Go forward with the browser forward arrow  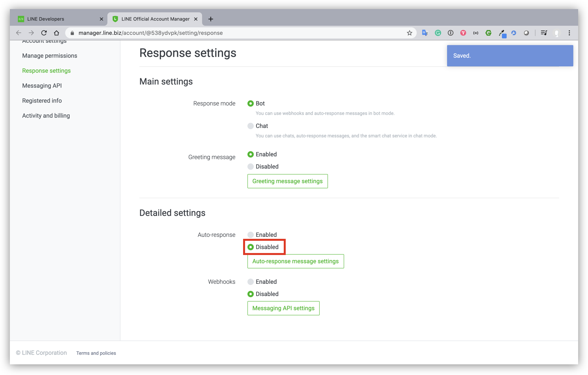tap(31, 33)
